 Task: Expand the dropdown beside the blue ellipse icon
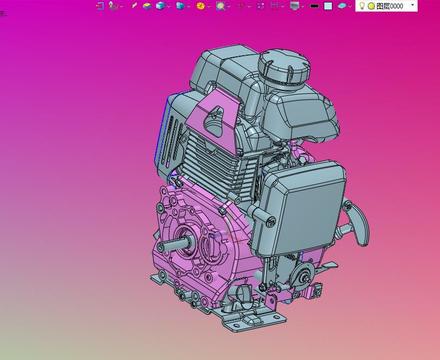pos(350,6)
